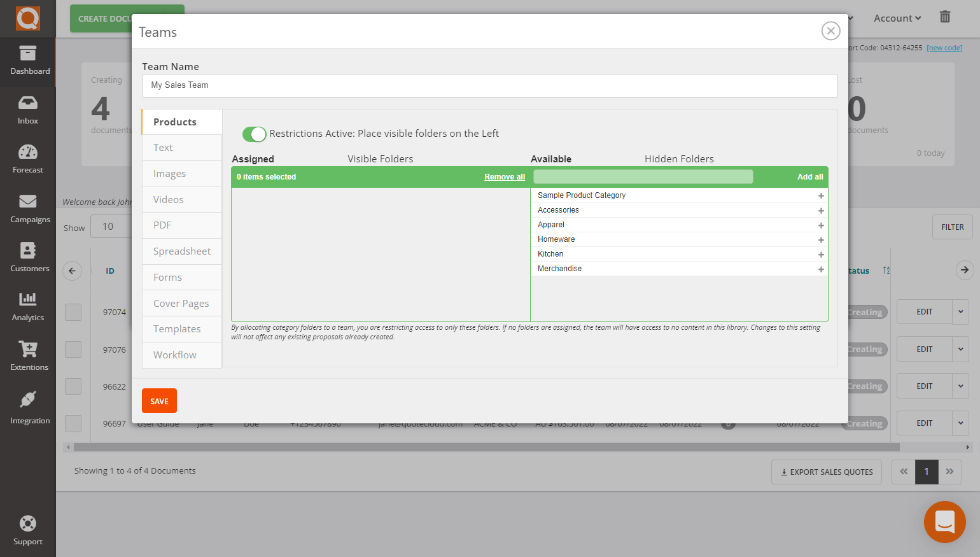Check the checkbox beside document 97074

[x=72, y=312]
